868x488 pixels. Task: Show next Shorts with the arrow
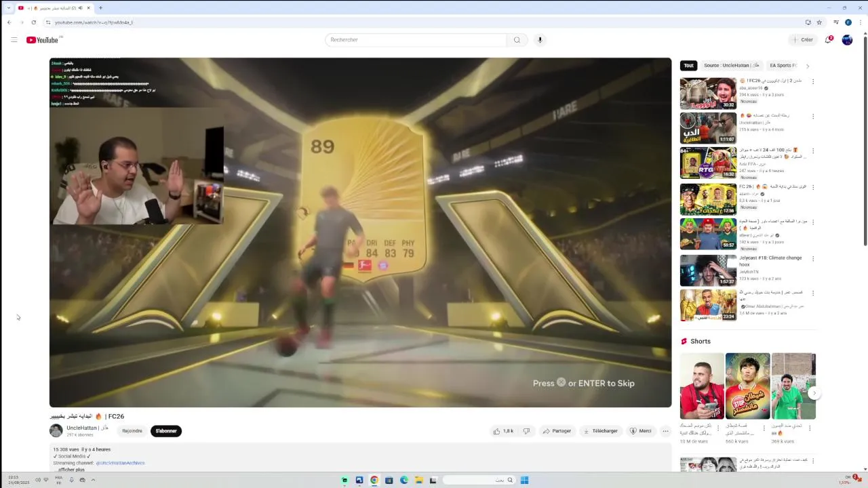814,393
